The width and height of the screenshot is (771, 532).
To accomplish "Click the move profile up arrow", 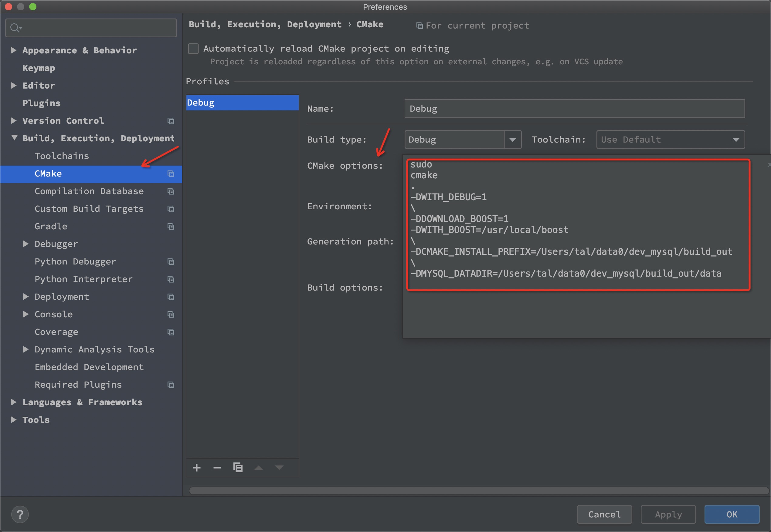I will pos(259,468).
